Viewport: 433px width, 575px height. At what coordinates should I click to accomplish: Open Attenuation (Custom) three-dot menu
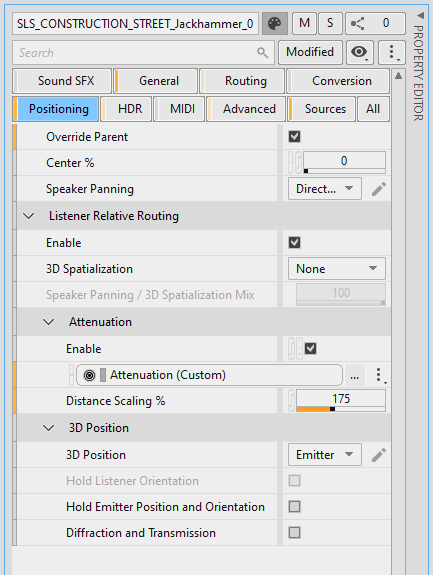(x=379, y=375)
